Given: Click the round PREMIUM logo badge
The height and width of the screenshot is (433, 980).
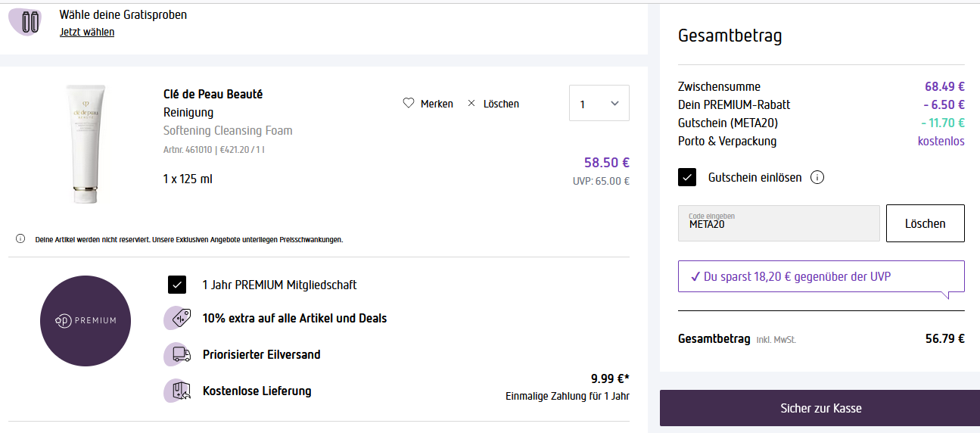Looking at the screenshot, I should coord(85,320).
